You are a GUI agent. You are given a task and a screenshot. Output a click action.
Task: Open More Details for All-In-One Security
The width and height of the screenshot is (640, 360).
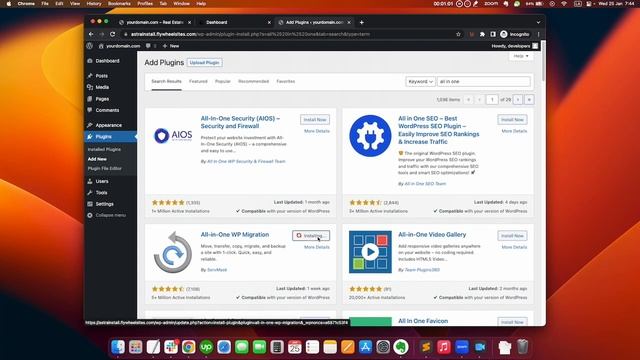click(317, 131)
